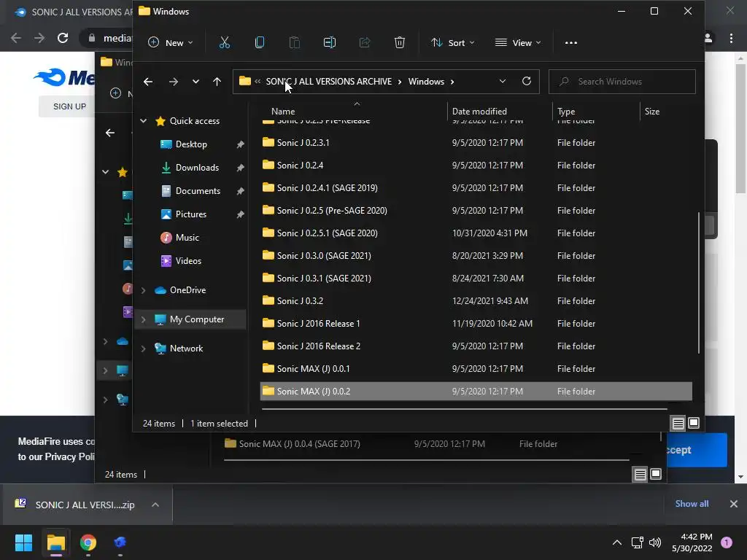Select Sonic J 0.2.3.1 folder
747x560 pixels.
click(x=476, y=142)
